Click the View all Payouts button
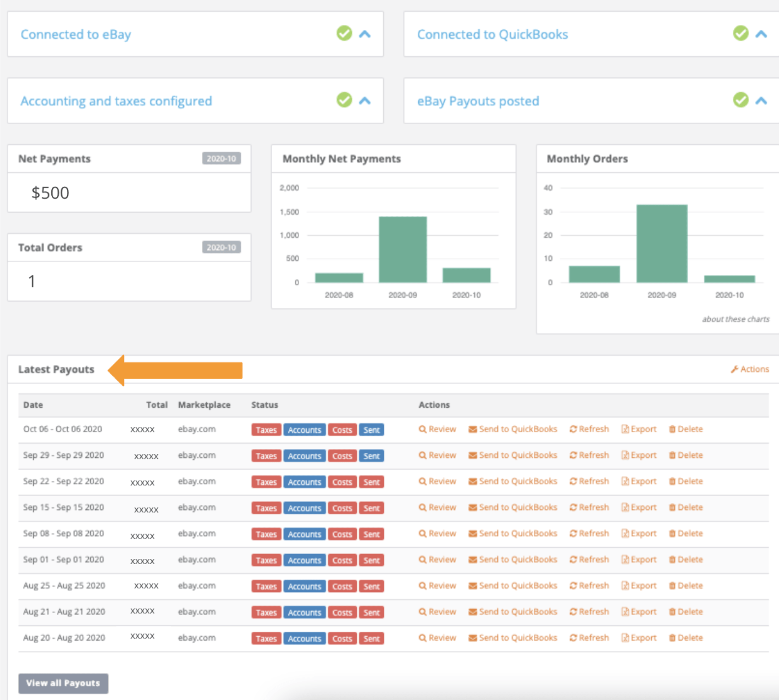The height and width of the screenshot is (700, 779). pyautogui.click(x=63, y=683)
